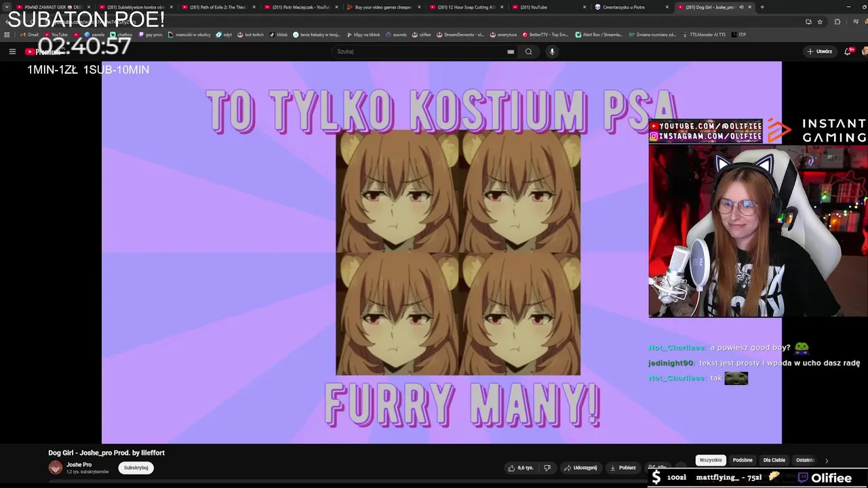Click the Subskrybuj button
Viewport: 868px width, 488px height.
pos(136,468)
